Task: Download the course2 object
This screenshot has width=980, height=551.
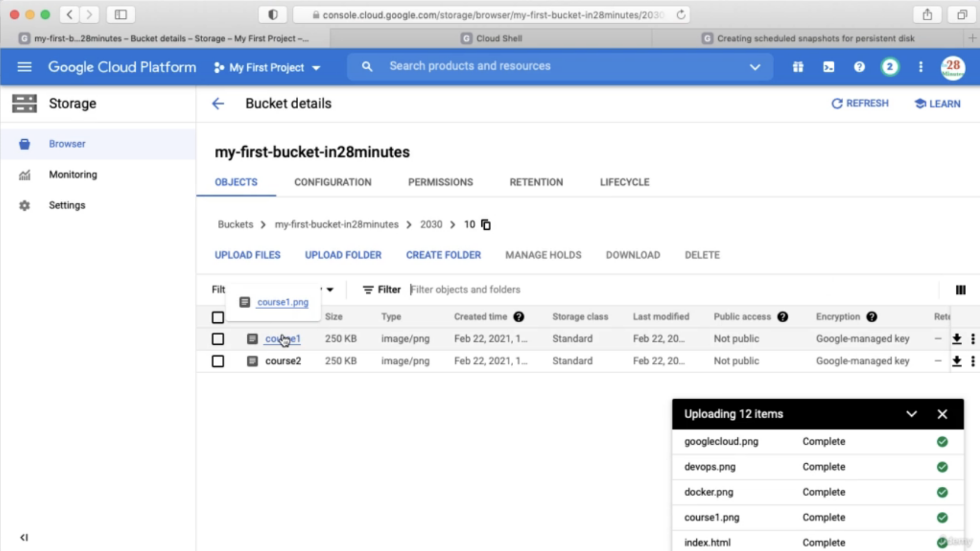Action: tap(957, 361)
